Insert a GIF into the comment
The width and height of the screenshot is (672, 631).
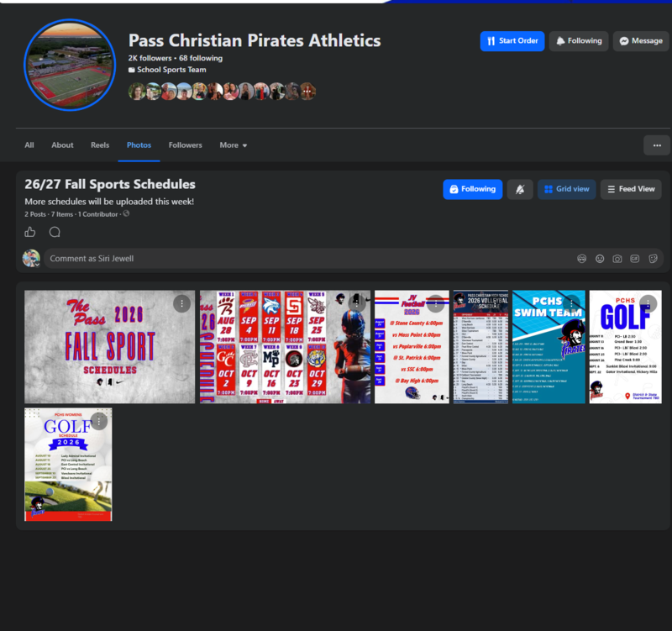tap(635, 259)
